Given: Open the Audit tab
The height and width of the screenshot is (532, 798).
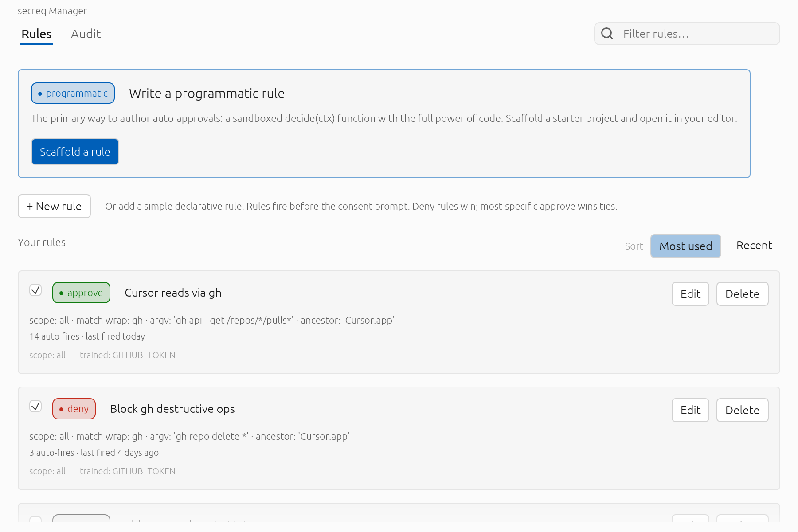Looking at the screenshot, I should click(86, 34).
